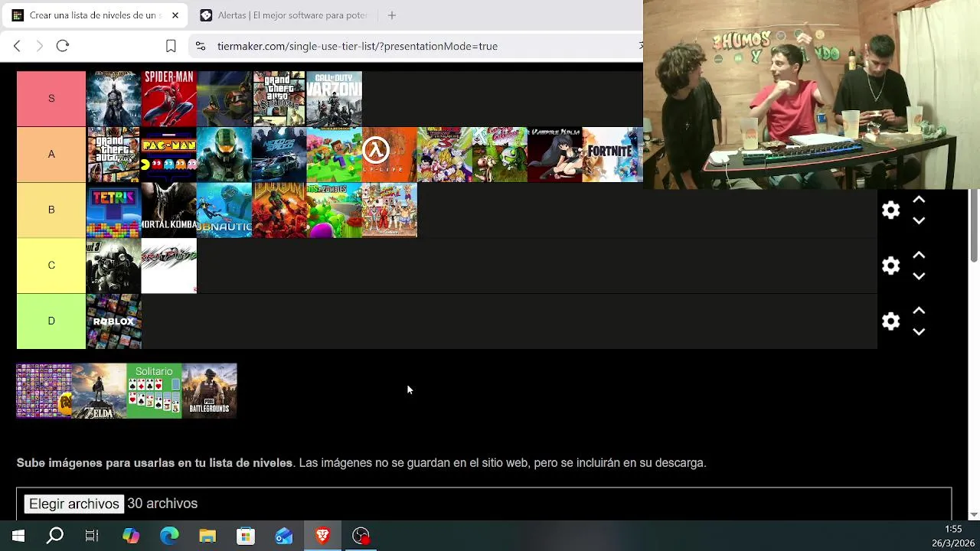Open OBS Studio from the taskbar

361,536
